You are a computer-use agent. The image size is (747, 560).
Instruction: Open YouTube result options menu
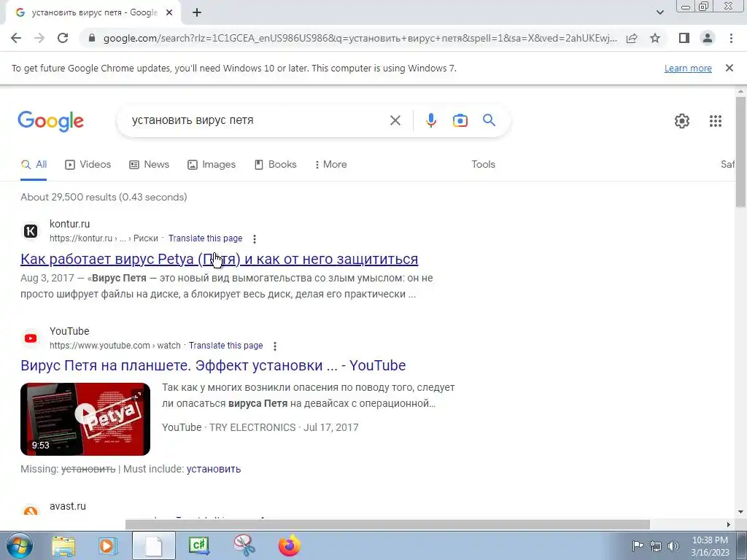tap(275, 346)
